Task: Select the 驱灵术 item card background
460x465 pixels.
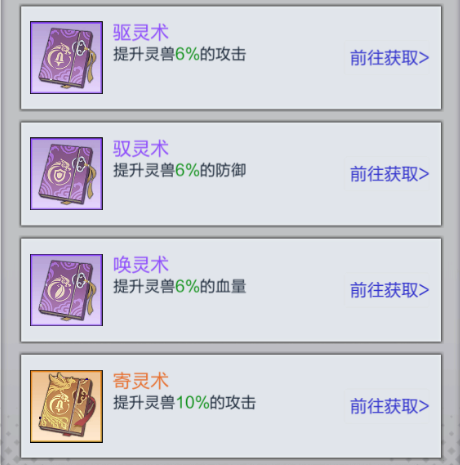Action: [x=231, y=58]
